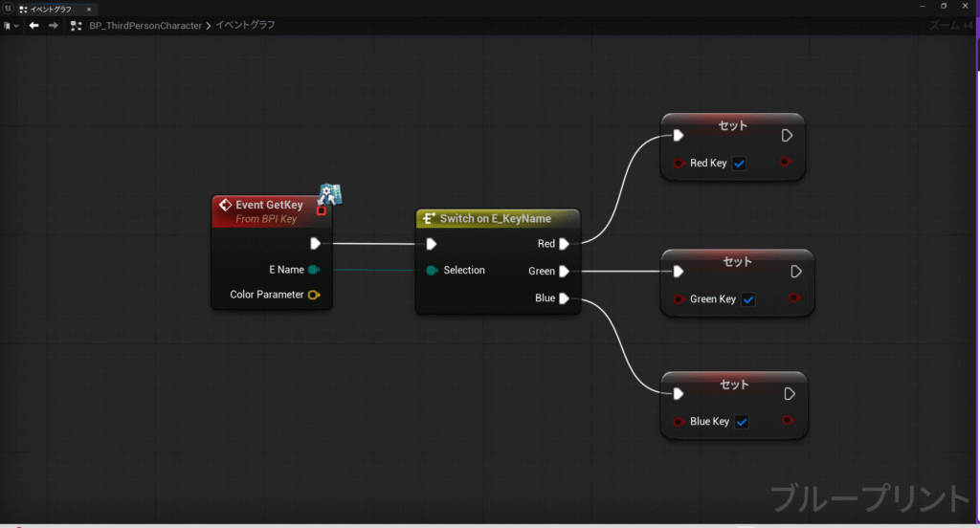Click the Blue execution output pin
The height and width of the screenshot is (528, 980).
tap(564, 298)
